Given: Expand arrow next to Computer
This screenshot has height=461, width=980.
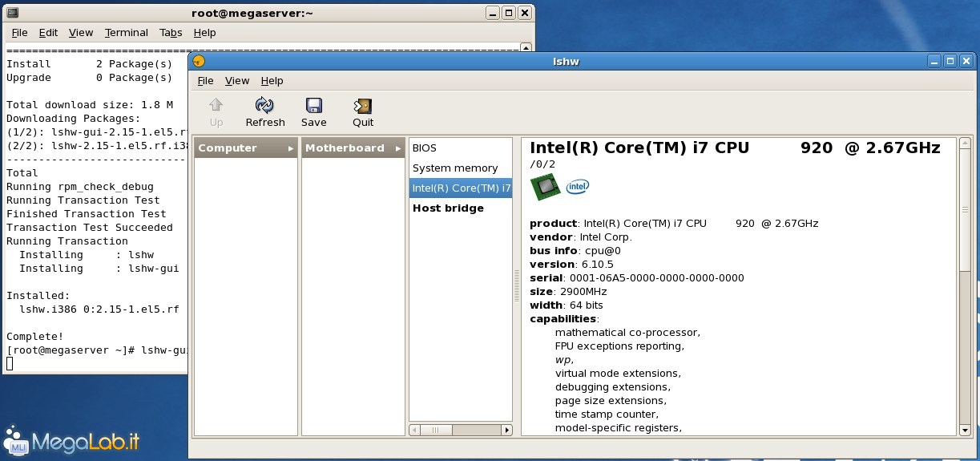Looking at the screenshot, I should click(291, 148).
